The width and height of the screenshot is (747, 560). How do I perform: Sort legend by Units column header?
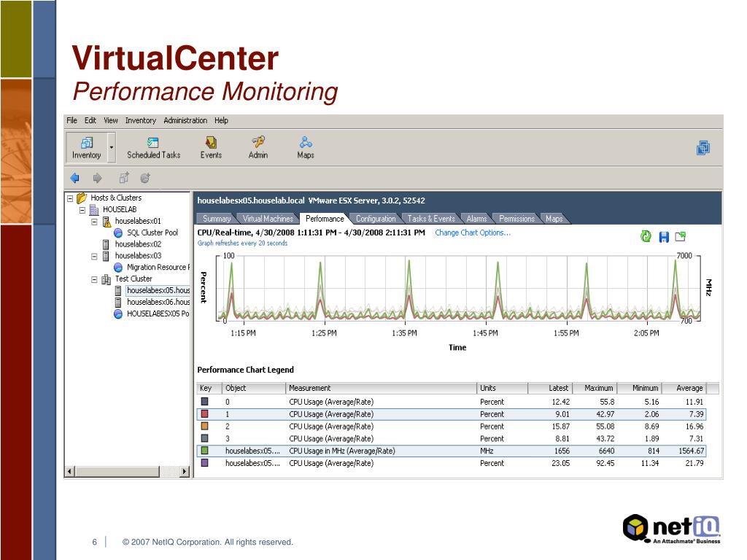click(x=502, y=388)
